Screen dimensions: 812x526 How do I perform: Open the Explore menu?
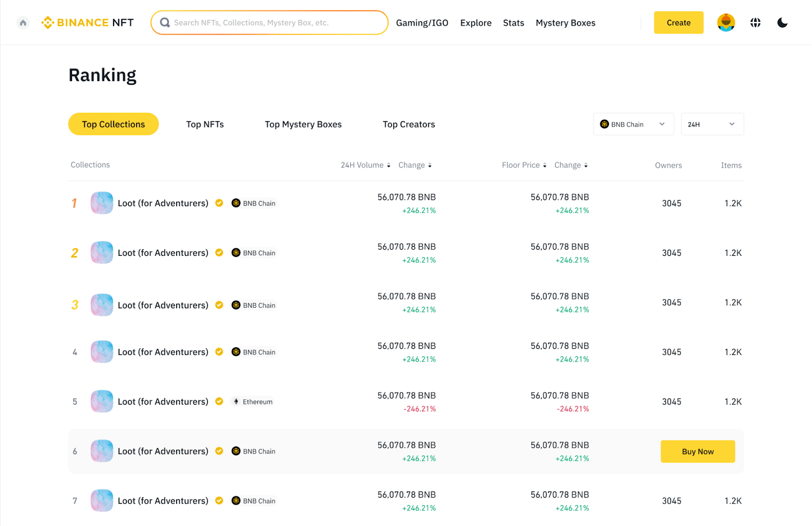click(476, 23)
